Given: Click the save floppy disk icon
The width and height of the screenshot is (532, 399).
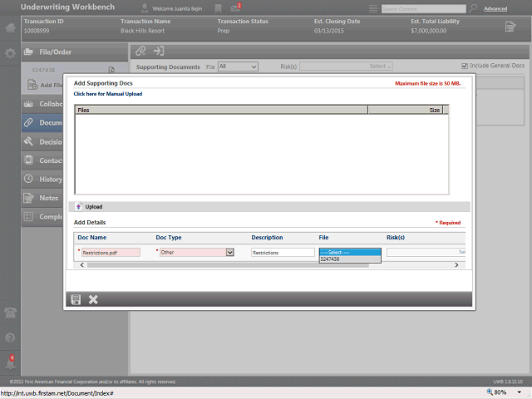Looking at the screenshot, I should coord(76,299).
